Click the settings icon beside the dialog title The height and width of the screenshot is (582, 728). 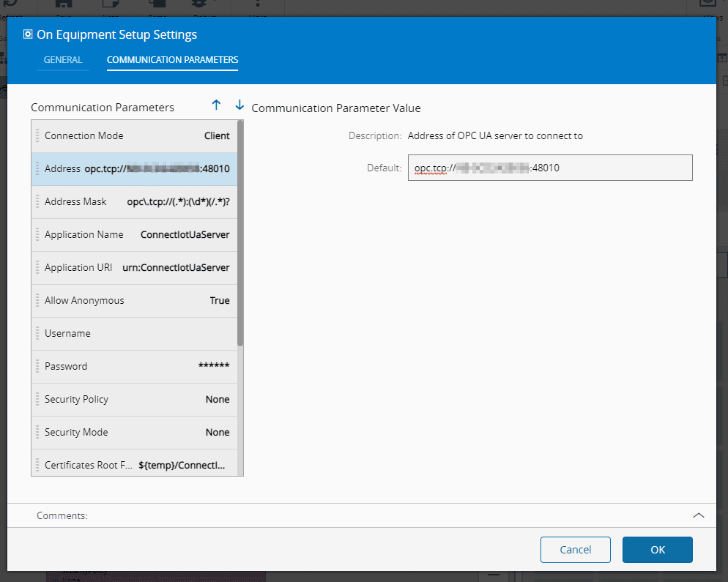coord(28,34)
